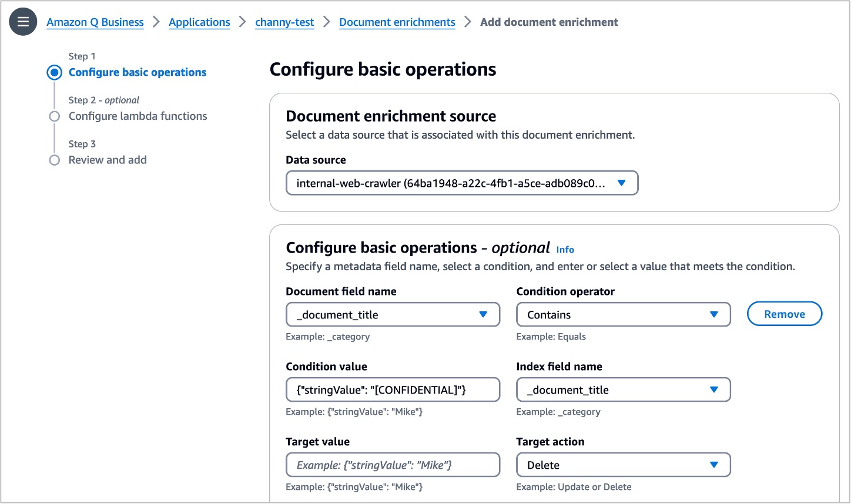The width and height of the screenshot is (851, 504).
Task: Expand the Data source dropdown
Action: coord(461,183)
